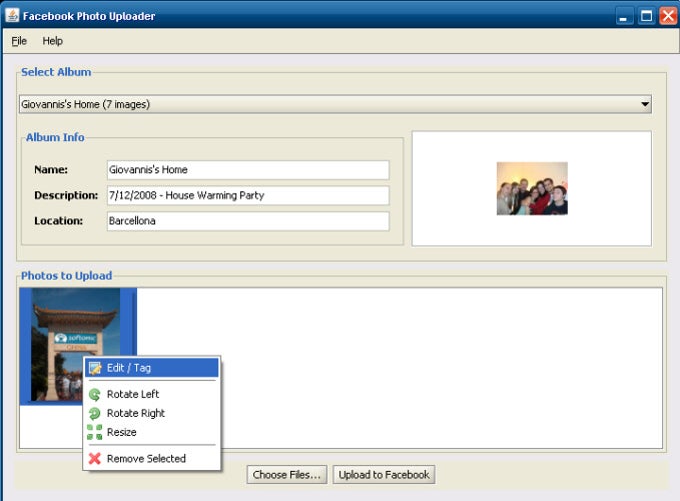
Task: Open Giovannis's Home album combo box
Action: click(335, 104)
